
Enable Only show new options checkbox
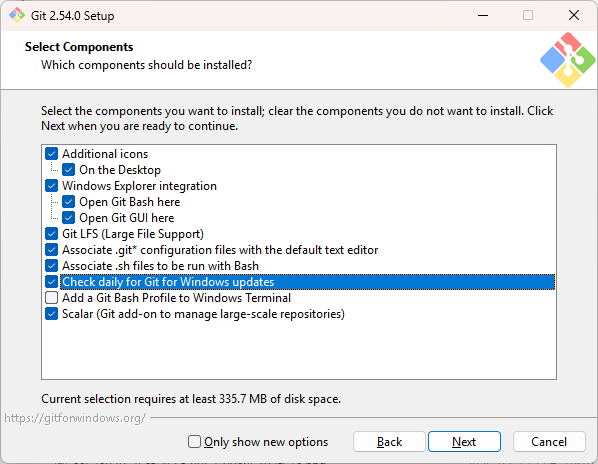pos(194,442)
